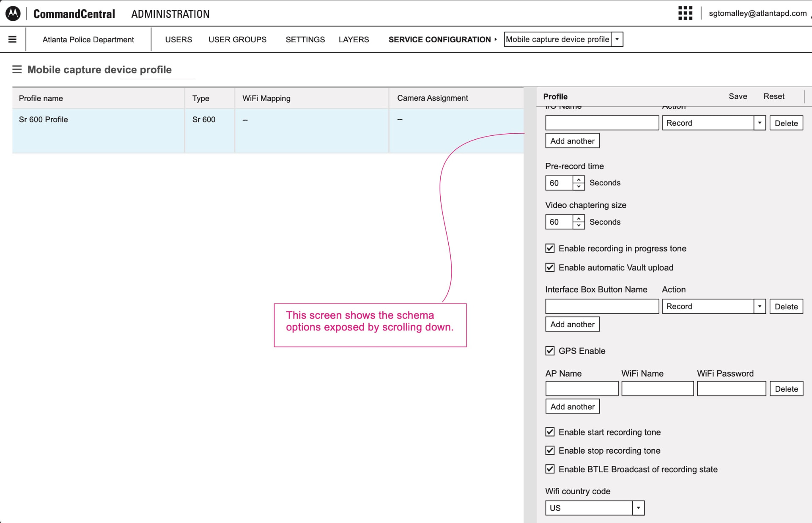Select Atlanta Police Department agency

tap(88, 39)
